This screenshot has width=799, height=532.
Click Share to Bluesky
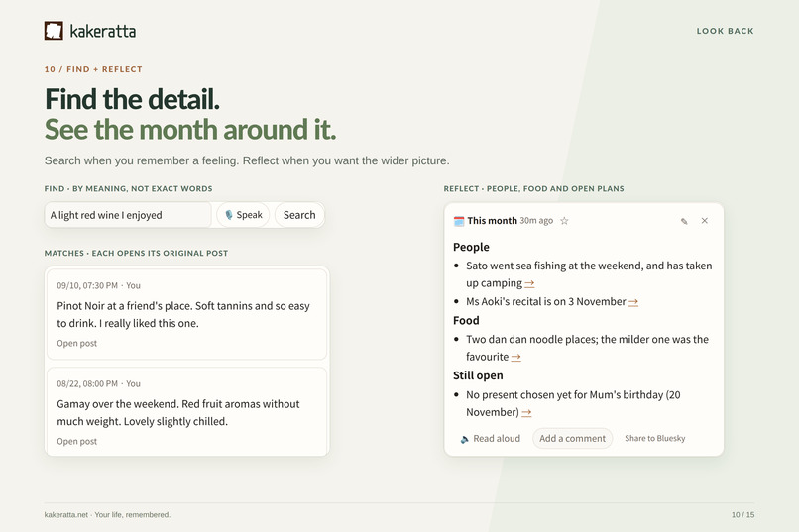point(655,438)
